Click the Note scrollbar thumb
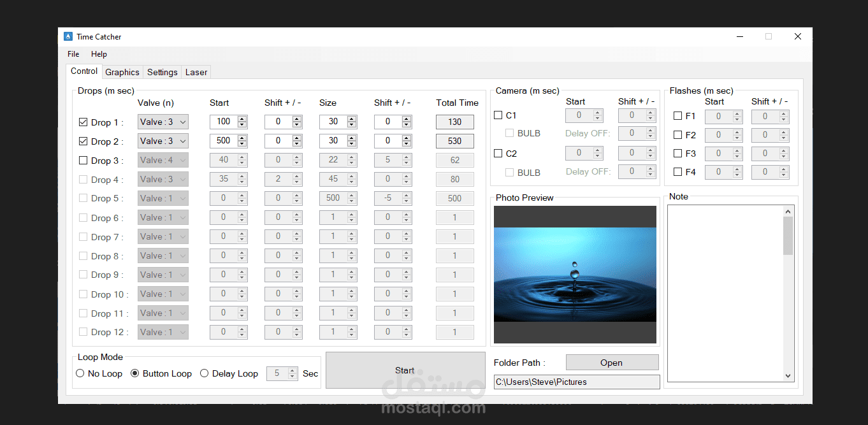 coord(788,236)
